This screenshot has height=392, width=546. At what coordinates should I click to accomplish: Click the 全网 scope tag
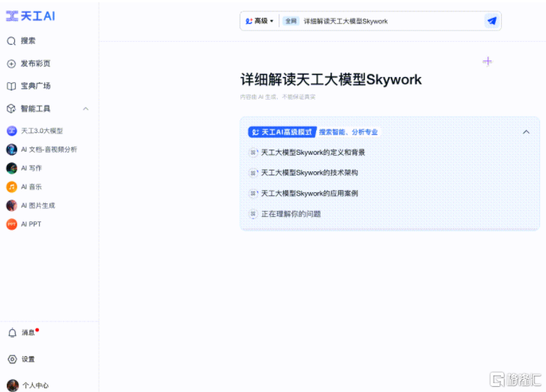point(291,21)
